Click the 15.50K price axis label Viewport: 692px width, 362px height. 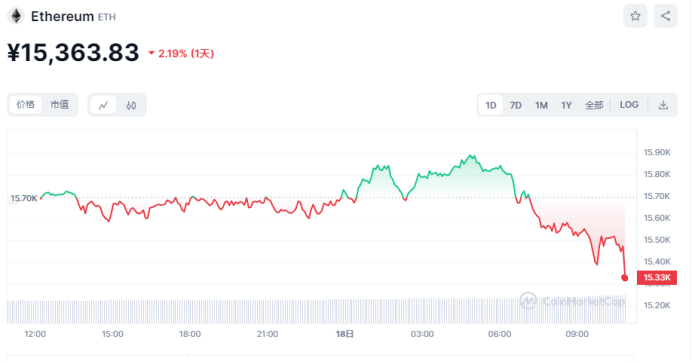click(657, 240)
